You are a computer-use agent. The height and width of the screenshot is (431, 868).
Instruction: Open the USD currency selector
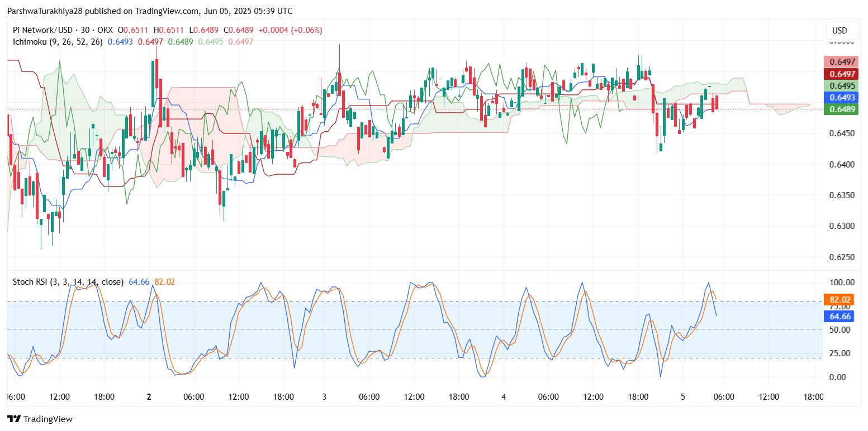[x=839, y=31]
